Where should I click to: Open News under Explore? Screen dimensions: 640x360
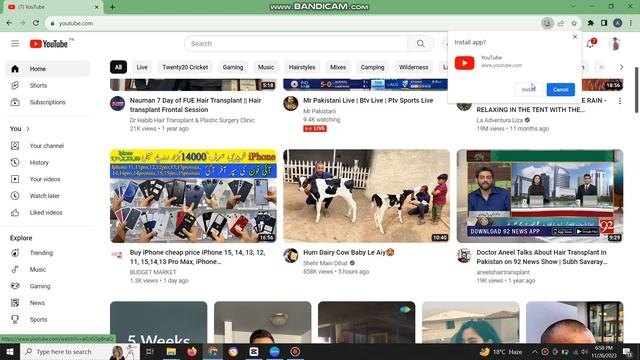pos(47,303)
